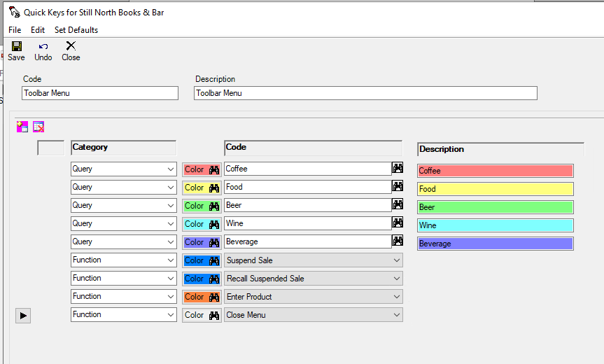
Task: Click the Wine code input field
Action: point(308,223)
